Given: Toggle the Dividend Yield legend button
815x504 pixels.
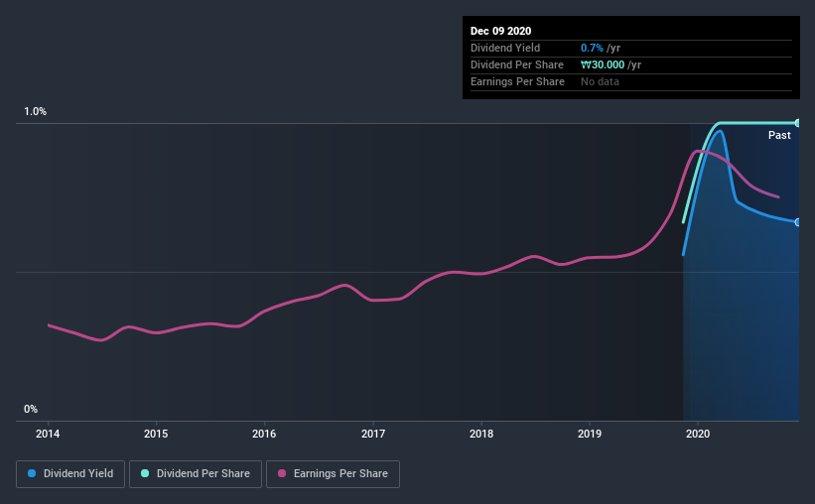Looking at the screenshot, I should [70, 474].
